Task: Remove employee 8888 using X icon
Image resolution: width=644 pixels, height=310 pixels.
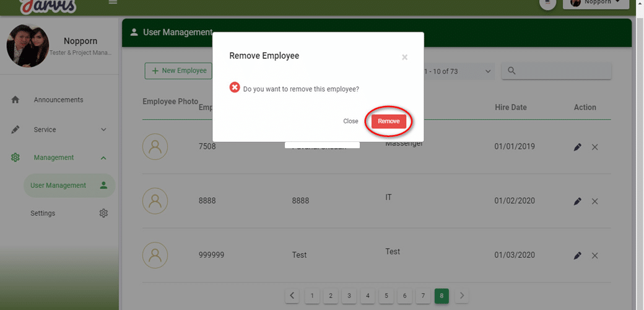Action: [x=594, y=201]
